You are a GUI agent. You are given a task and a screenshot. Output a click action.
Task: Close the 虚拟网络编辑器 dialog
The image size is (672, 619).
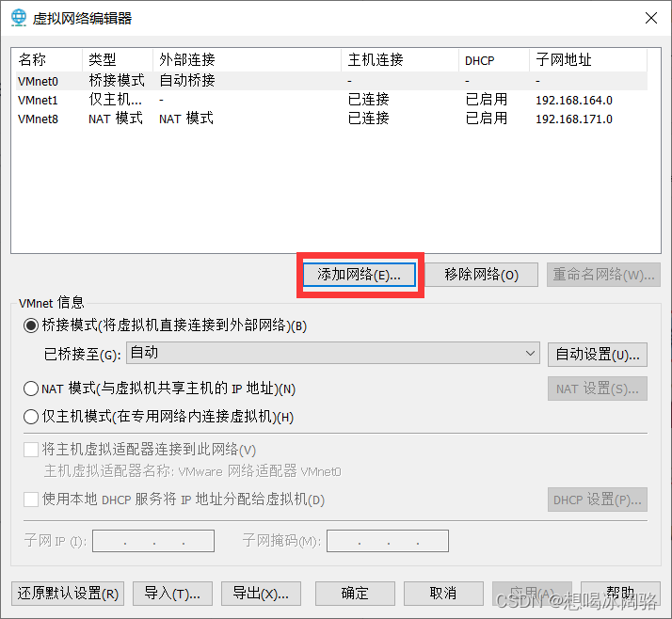coord(651,18)
